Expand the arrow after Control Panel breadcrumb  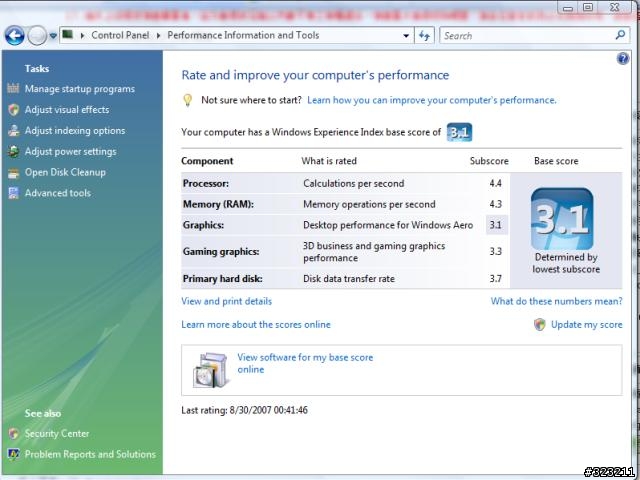point(158,36)
